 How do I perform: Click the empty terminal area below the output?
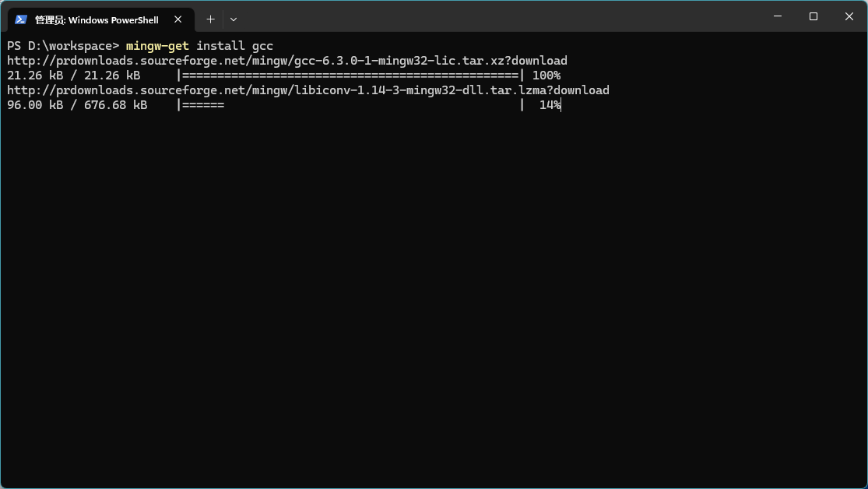[x=434, y=299]
